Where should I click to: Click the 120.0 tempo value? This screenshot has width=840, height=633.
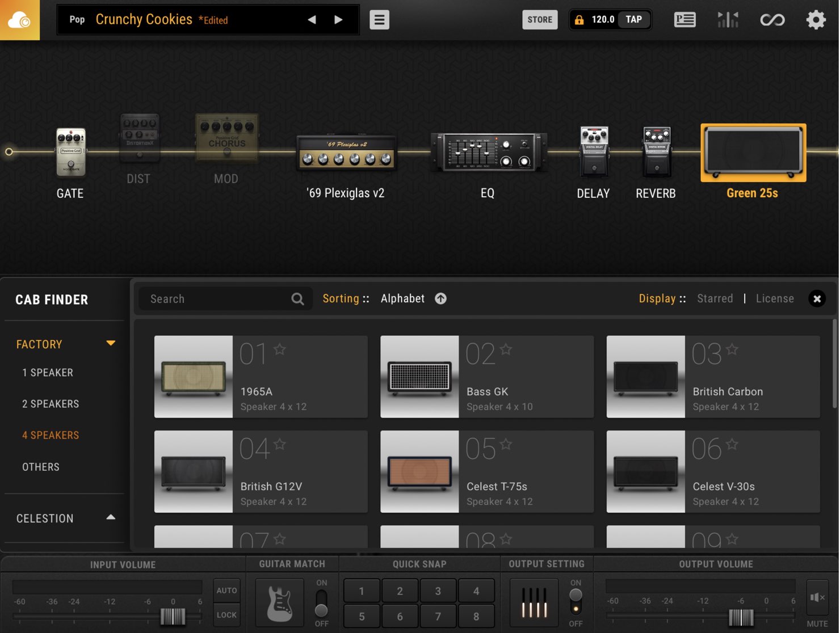603,20
